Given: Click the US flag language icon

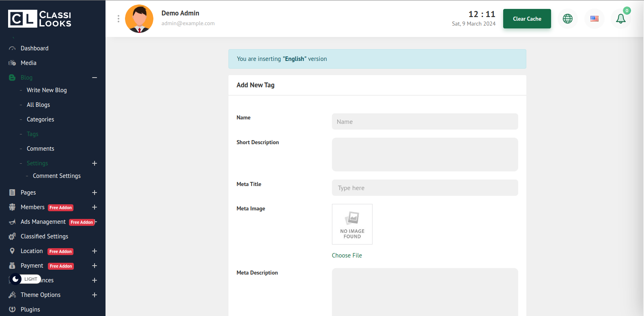Looking at the screenshot, I should (x=594, y=19).
